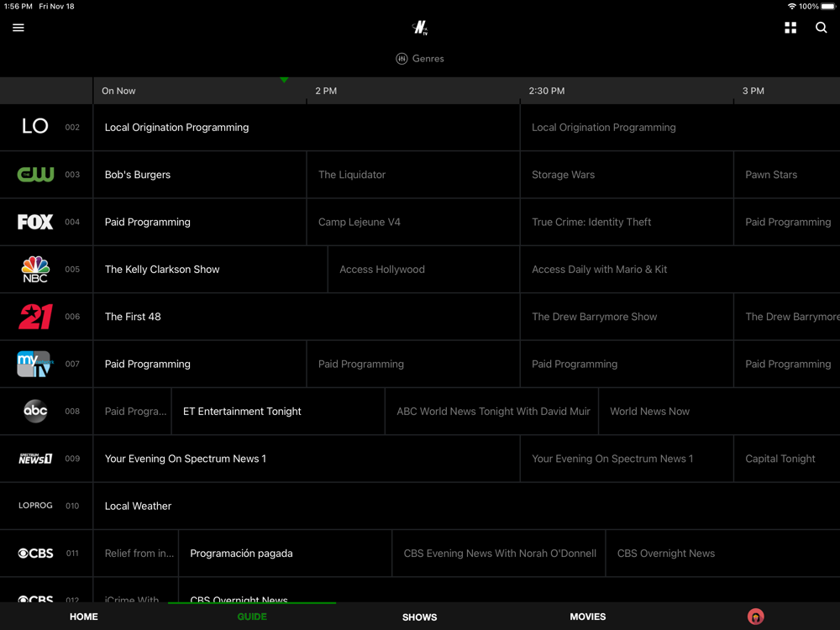The width and height of the screenshot is (840, 630).
Task: Open Local Weather on channel 010
Action: tap(466, 506)
